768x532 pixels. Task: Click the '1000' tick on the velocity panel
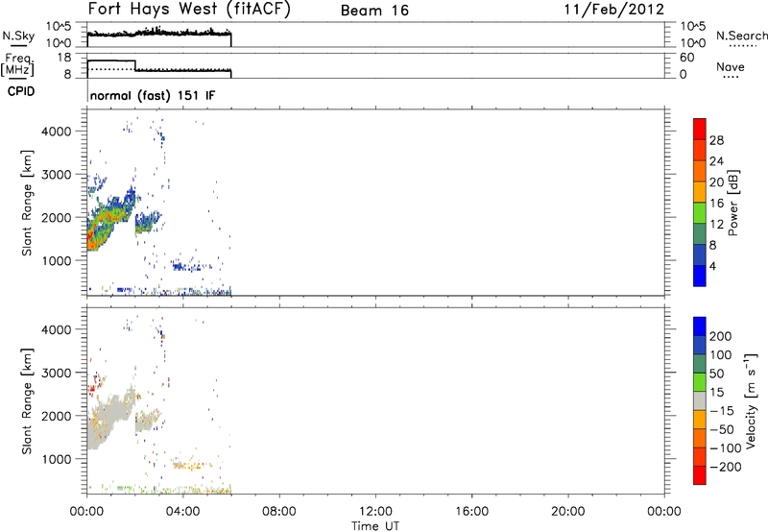pos(57,459)
